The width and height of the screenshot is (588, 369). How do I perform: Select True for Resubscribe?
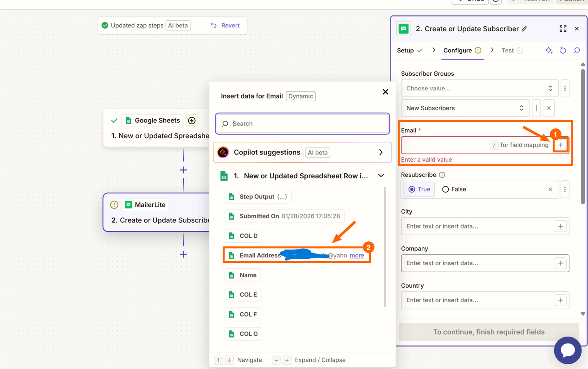coord(419,189)
